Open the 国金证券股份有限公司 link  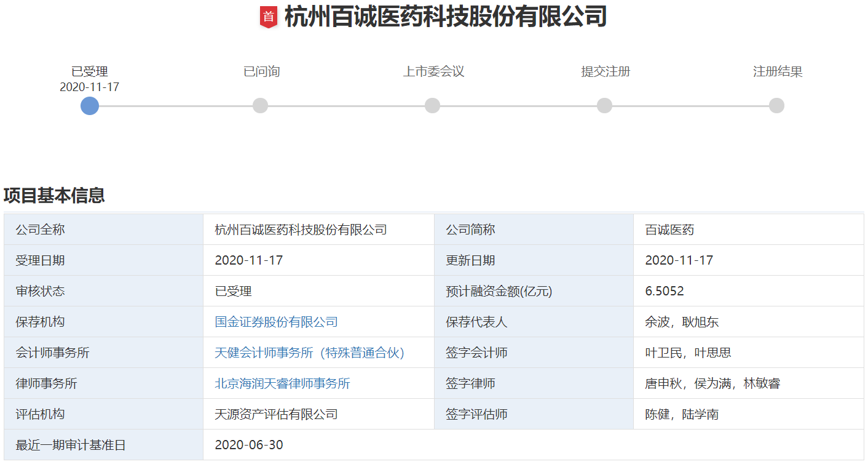(276, 322)
